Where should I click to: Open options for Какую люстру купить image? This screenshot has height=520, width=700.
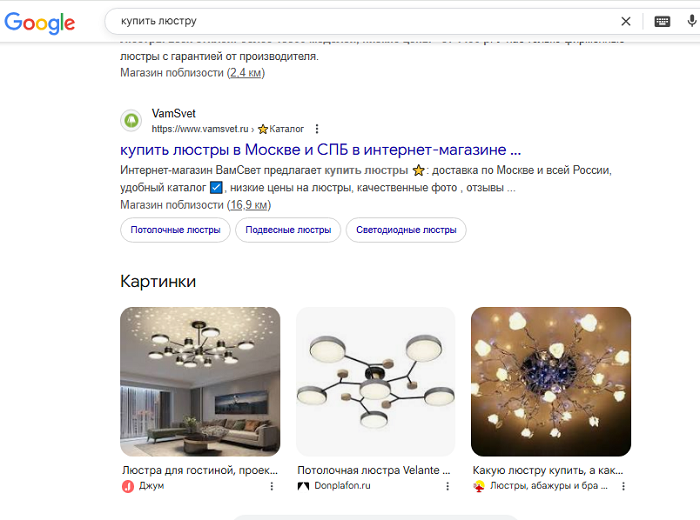[624, 486]
